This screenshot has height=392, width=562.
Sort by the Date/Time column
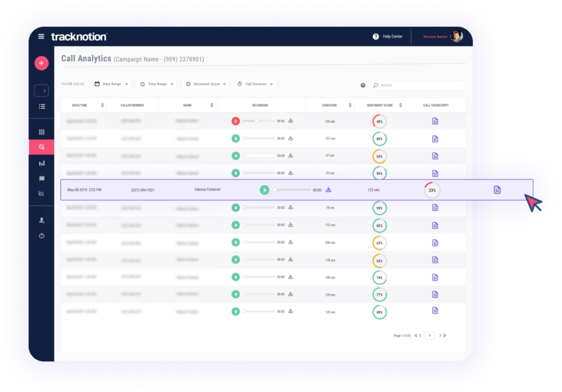point(102,105)
